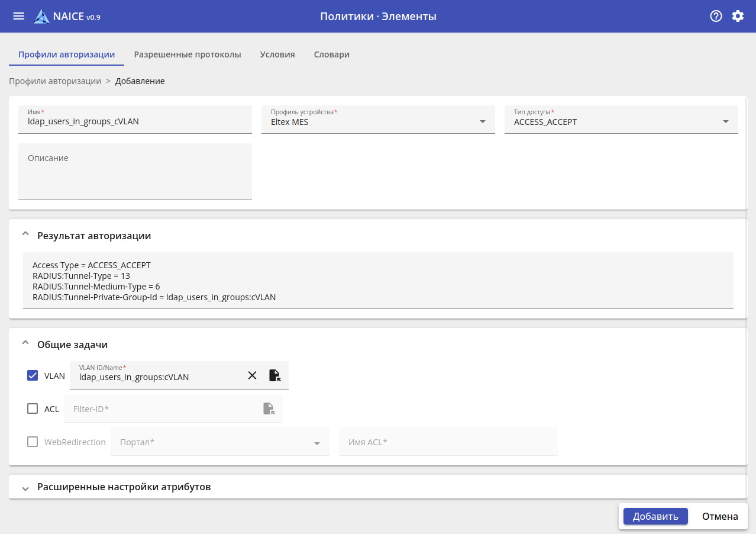Toggle the WebRedirection checkbox

coord(33,442)
